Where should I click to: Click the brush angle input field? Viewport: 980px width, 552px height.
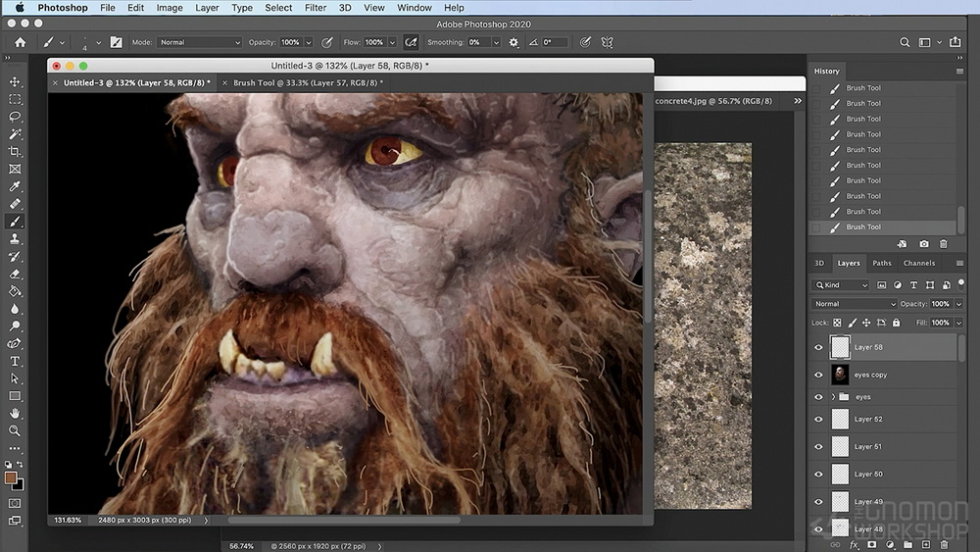[x=554, y=42]
